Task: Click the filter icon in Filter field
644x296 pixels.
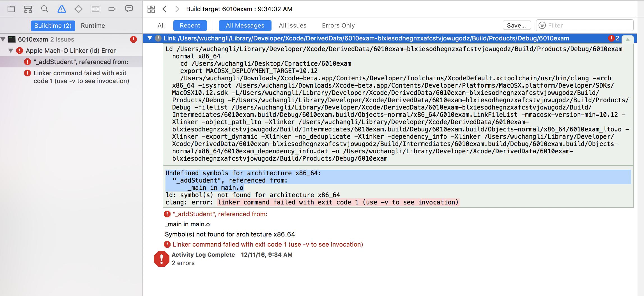Action: (x=542, y=25)
